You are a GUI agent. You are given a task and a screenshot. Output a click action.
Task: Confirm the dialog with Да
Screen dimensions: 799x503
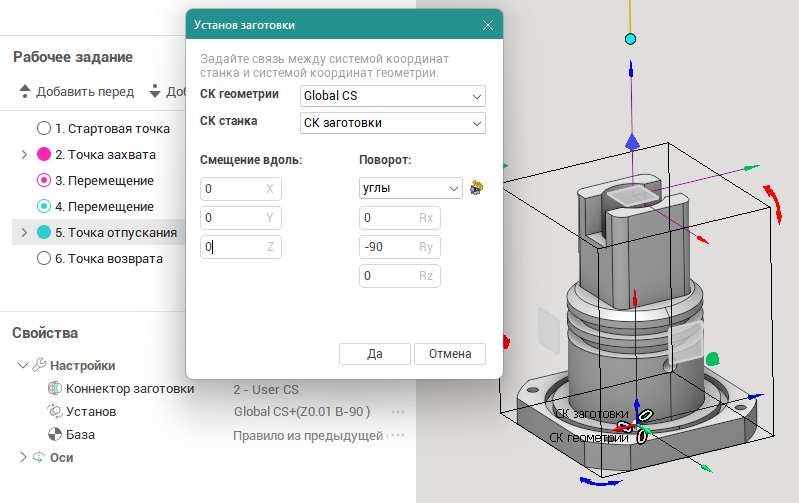pyautogui.click(x=375, y=354)
